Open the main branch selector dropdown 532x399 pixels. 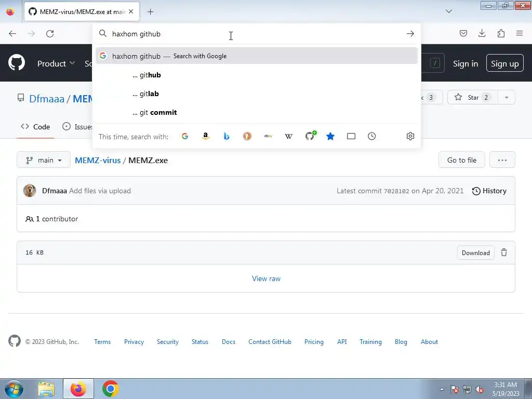pos(44,160)
